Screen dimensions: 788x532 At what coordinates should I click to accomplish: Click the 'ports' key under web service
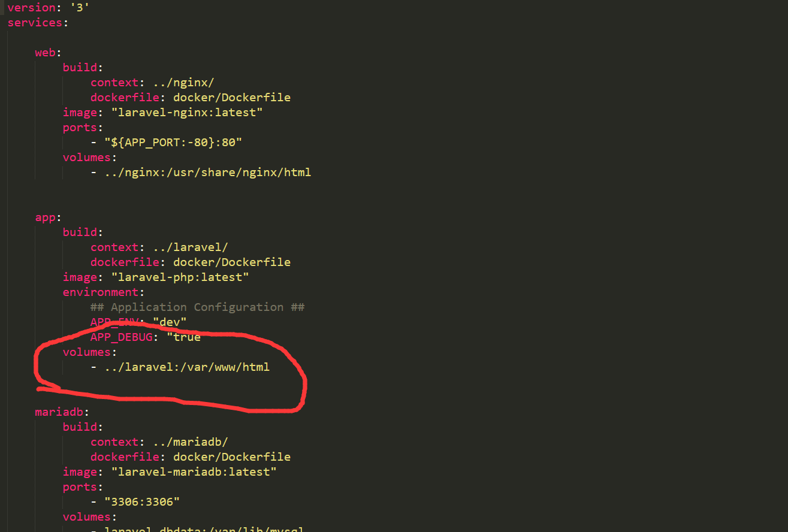point(80,128)
